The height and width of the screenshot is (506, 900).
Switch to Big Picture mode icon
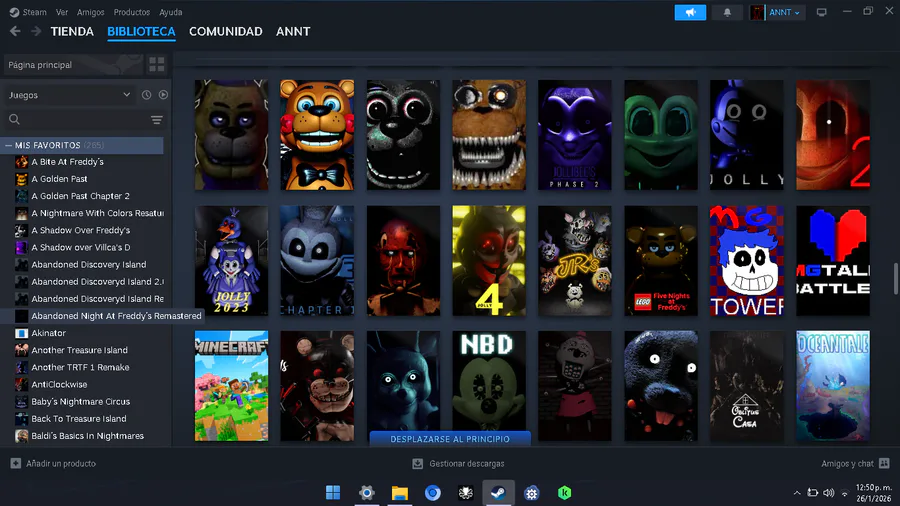pos(821,12)
